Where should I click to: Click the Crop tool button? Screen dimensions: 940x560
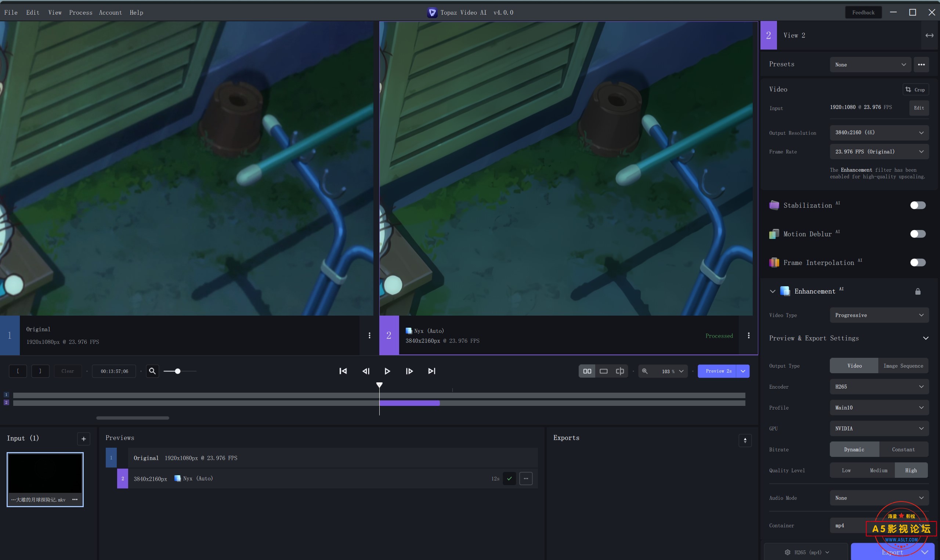pos(915,90)
